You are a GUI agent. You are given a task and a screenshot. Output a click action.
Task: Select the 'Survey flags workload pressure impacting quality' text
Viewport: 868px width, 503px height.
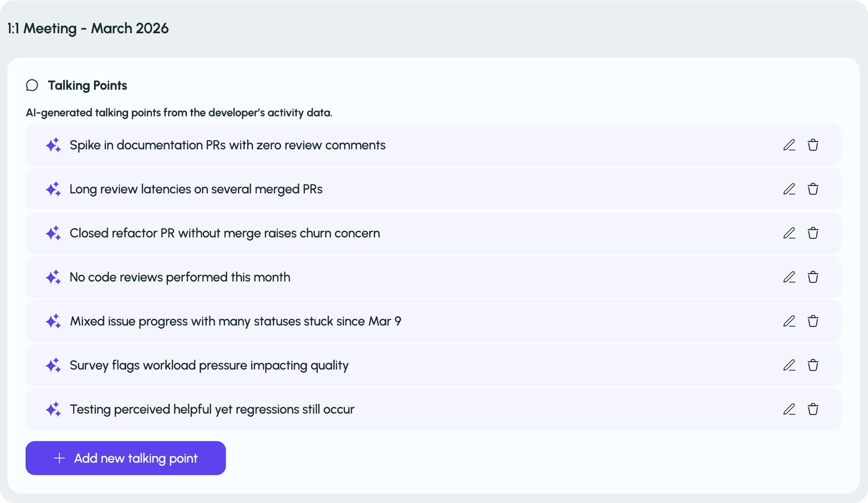[209, 365]
